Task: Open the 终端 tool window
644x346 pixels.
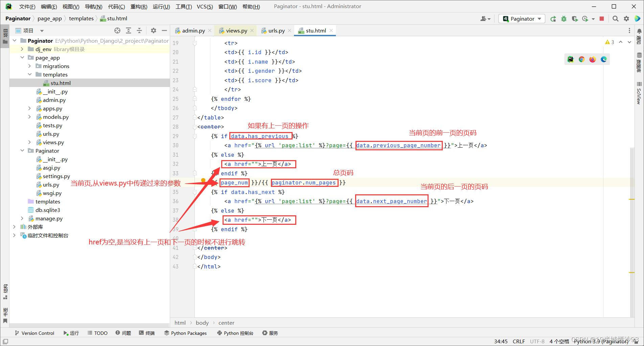Action: click(147, 333)
